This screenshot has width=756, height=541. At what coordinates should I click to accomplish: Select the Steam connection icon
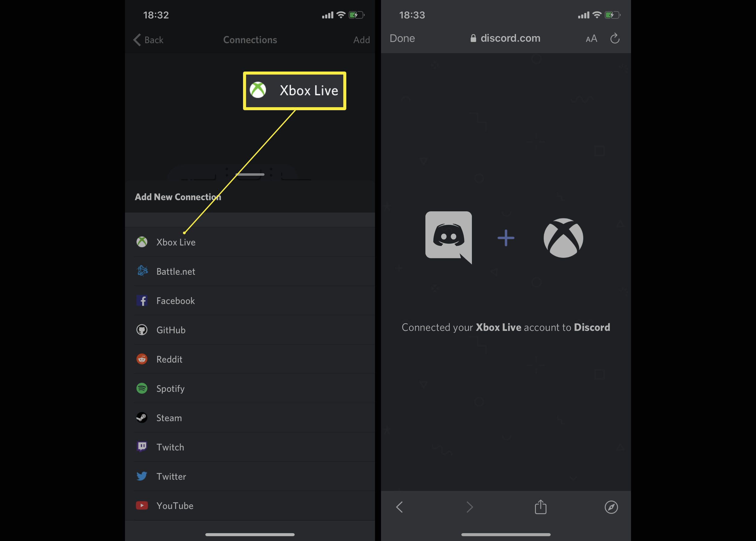(x=142, y=418)
